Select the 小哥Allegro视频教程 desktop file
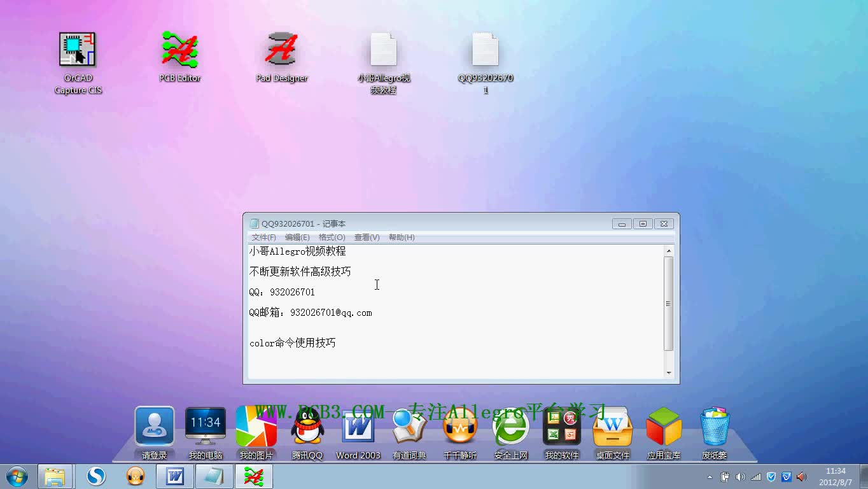This screenshot has width=868, height=489. point(384,62)
